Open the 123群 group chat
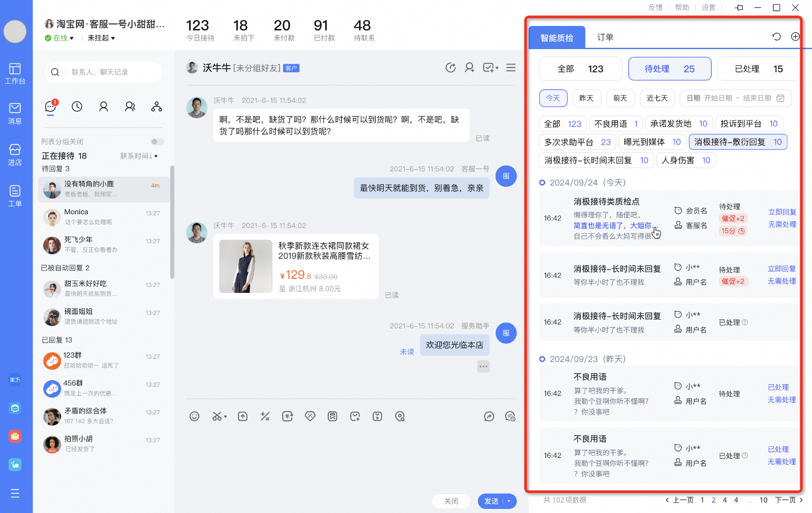Viewport: 812px width, 513px height. (104, 360)
